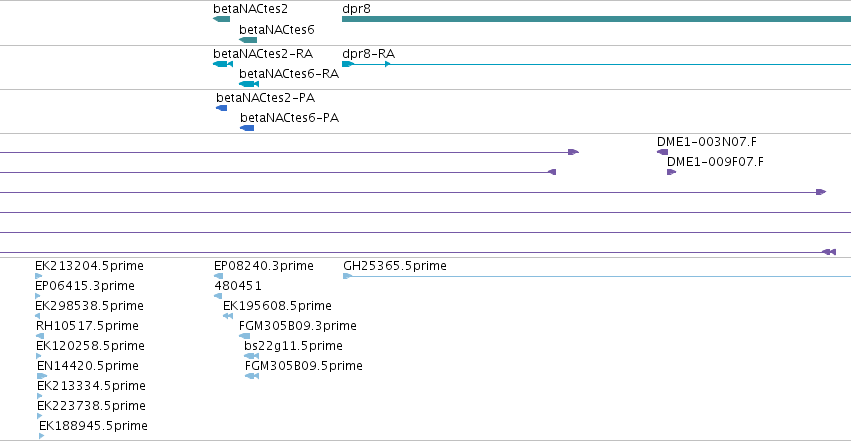Select the betaNACtes6 gene glyph
Image resolution: width=851 pixels, height=441 pixels.
[248, 40]
